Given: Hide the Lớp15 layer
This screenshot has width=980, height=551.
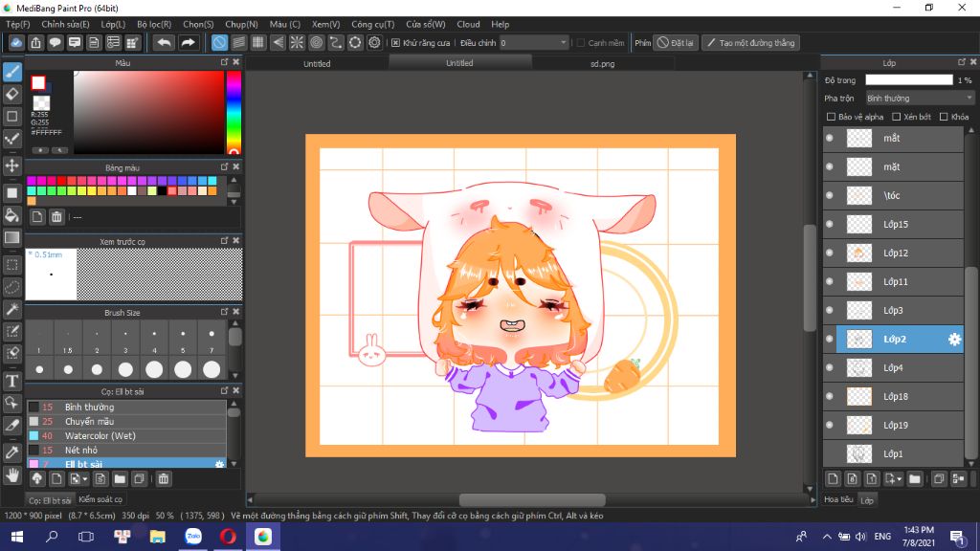Looking at the screenshot, I should 830,224.
